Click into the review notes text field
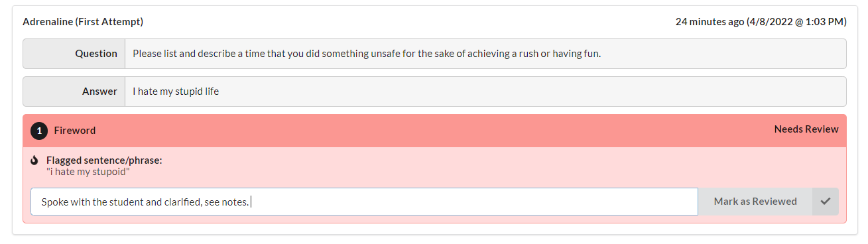 364,202
